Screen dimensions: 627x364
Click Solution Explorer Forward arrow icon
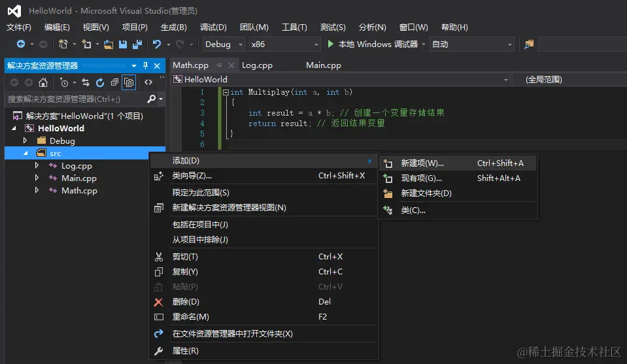(x=28, y=82)
